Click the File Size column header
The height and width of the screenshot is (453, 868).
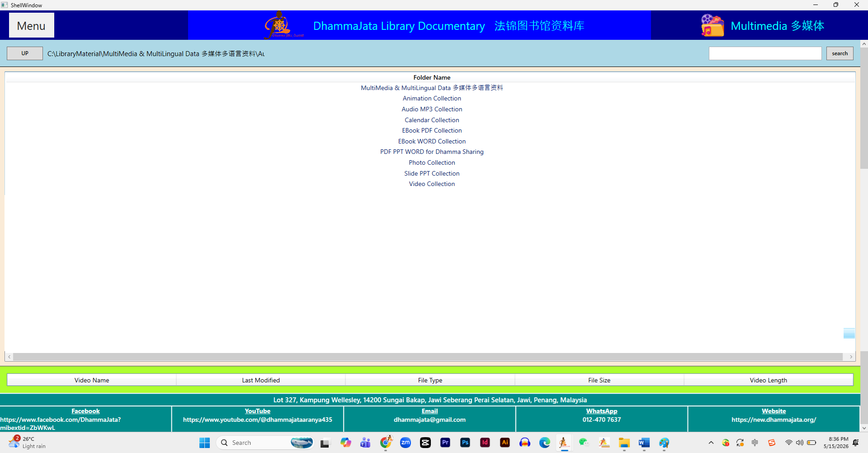599,380
